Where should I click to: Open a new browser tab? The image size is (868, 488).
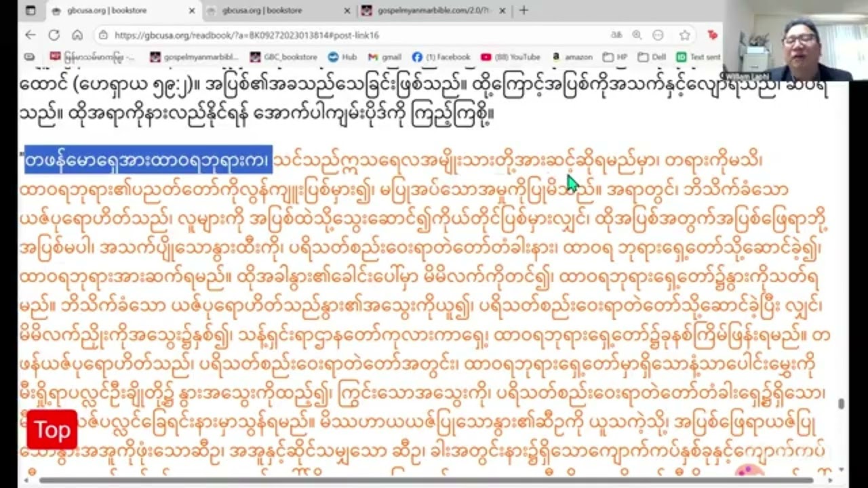click(524, 10)
